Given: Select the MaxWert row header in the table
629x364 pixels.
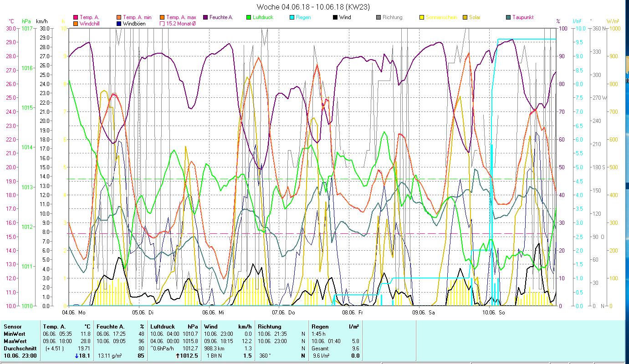Looking at the screenshot, I should [15, 341].
